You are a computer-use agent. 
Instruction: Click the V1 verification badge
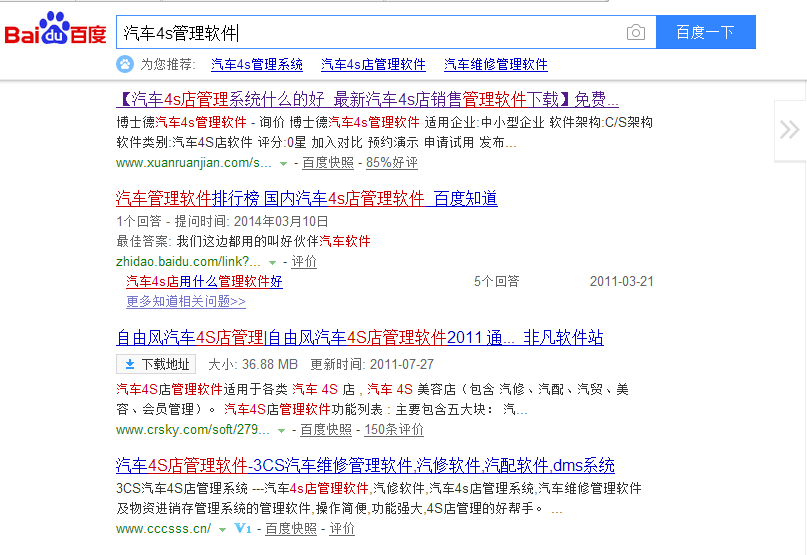point(242,528)
